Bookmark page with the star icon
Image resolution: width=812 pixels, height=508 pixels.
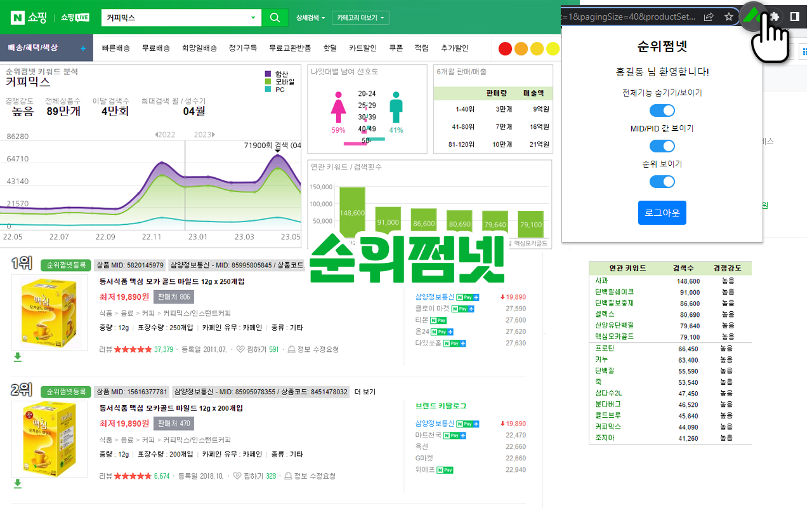coord(729,17)
